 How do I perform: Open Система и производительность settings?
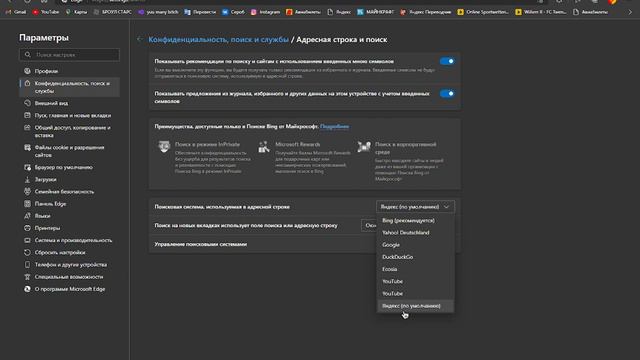(69, 240)
